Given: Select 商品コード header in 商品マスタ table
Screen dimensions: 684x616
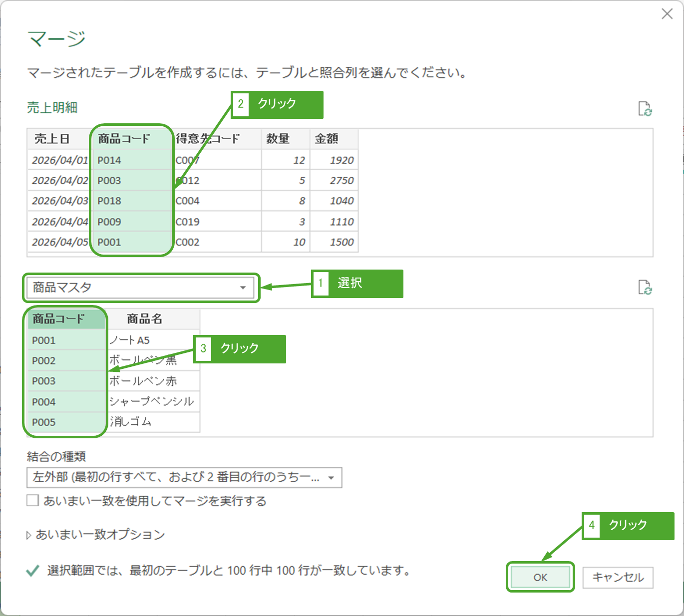Looking at the screenshot, I should tap(59, 319).
